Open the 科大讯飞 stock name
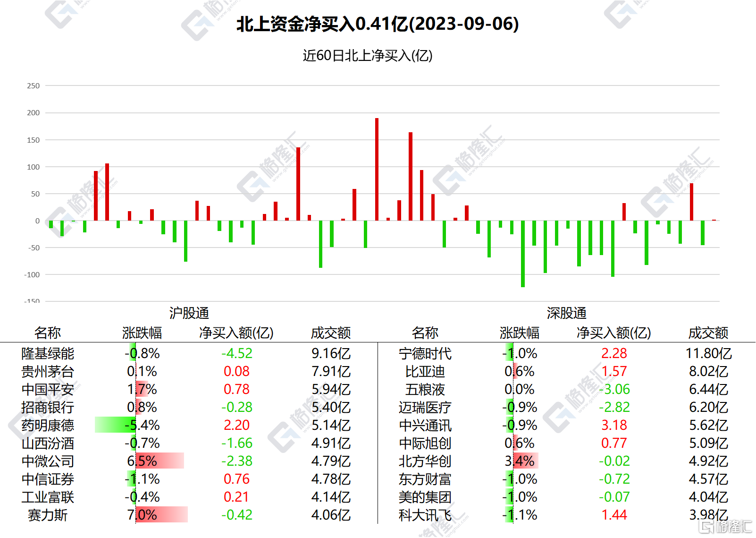Screen dimensions: 756x538 click(x=425, y=515)
